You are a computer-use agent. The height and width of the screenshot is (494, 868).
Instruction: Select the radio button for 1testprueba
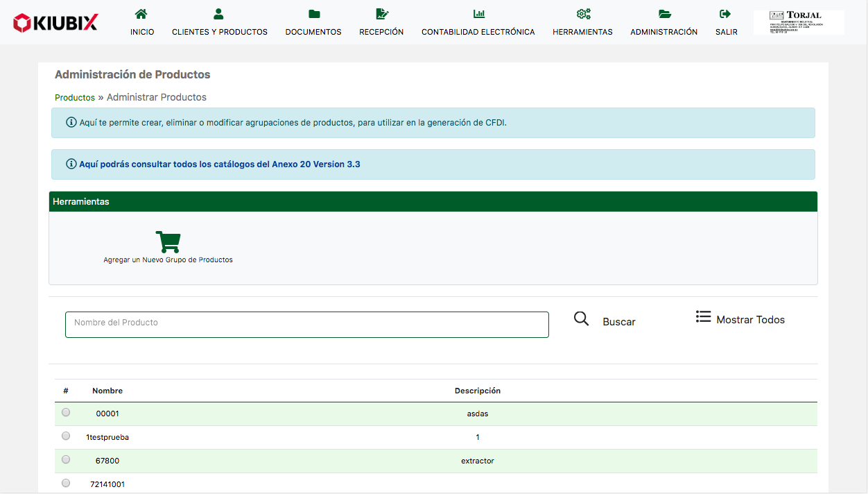(66, 436)
